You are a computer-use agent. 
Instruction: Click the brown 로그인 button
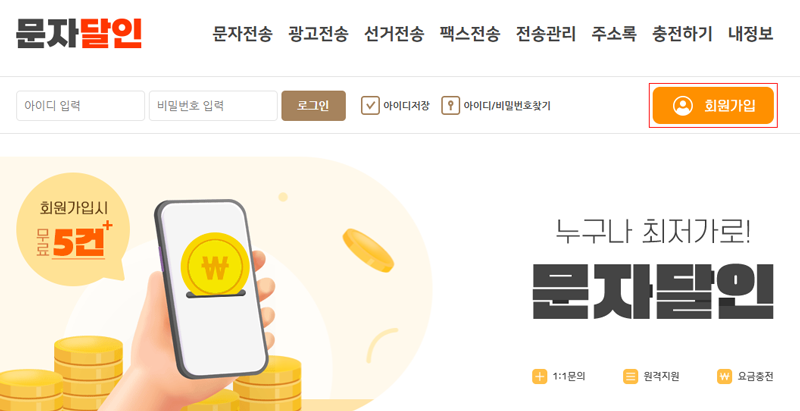pos(313,106)
